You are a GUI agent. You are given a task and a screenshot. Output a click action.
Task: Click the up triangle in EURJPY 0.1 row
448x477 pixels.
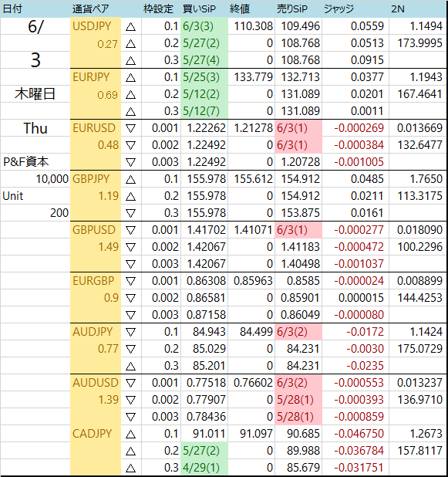pyautogui.click(x=130, y=78)
